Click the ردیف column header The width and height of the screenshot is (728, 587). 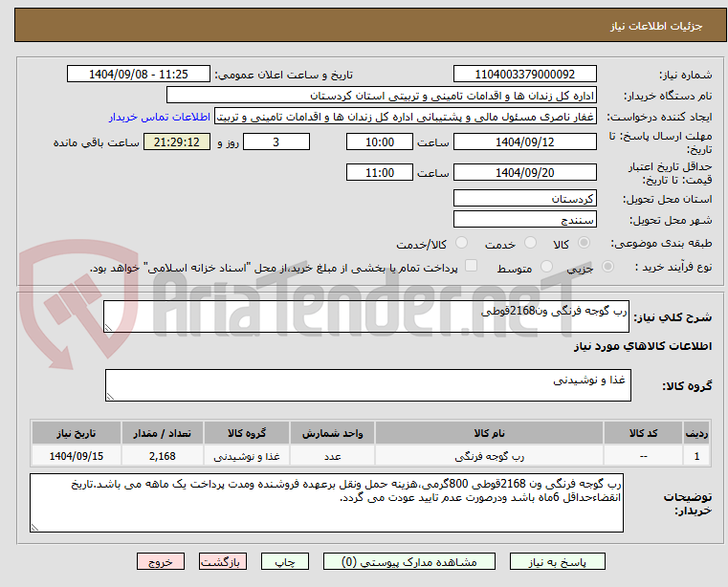click(x=696, y=433)
